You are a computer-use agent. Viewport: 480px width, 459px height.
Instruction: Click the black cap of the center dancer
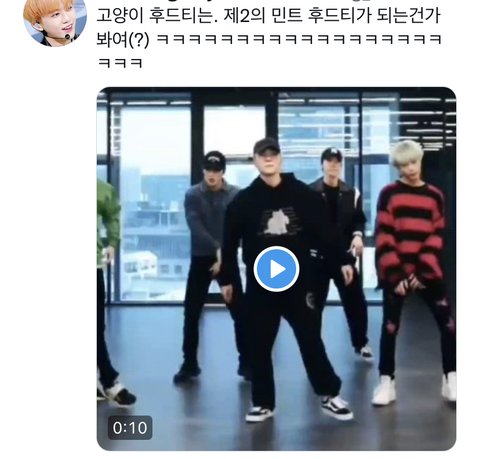tap(266, 146)
